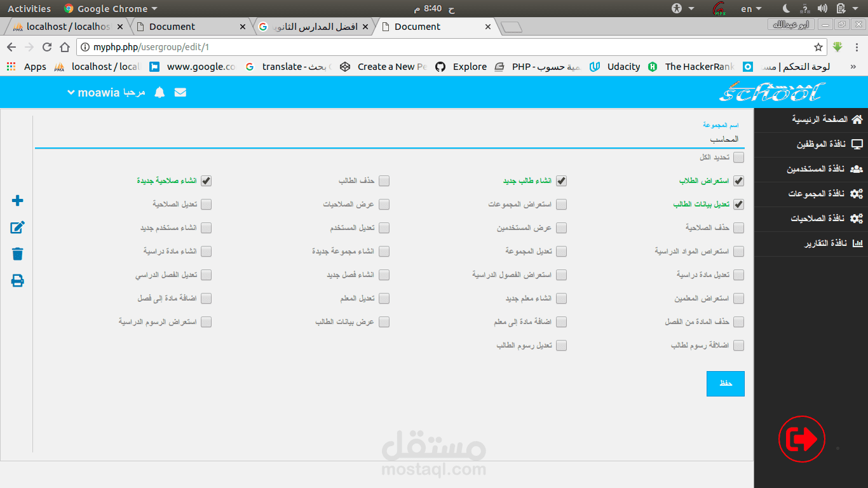Expand the bookmarks overflow chevron

tap(853, 66)
